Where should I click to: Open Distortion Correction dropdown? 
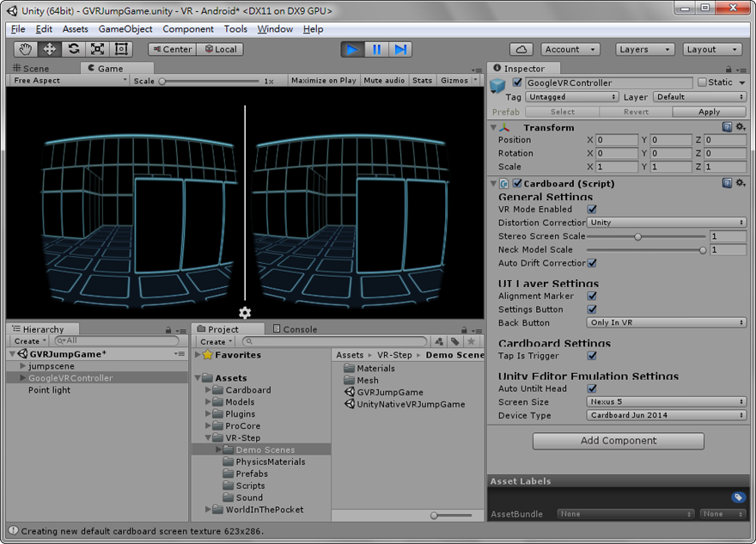click(667, 223)
